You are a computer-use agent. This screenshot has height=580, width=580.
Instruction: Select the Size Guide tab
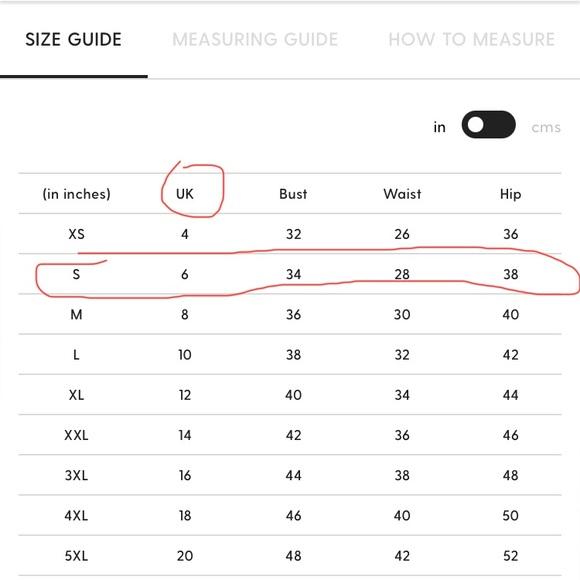[x=73, y=39]
